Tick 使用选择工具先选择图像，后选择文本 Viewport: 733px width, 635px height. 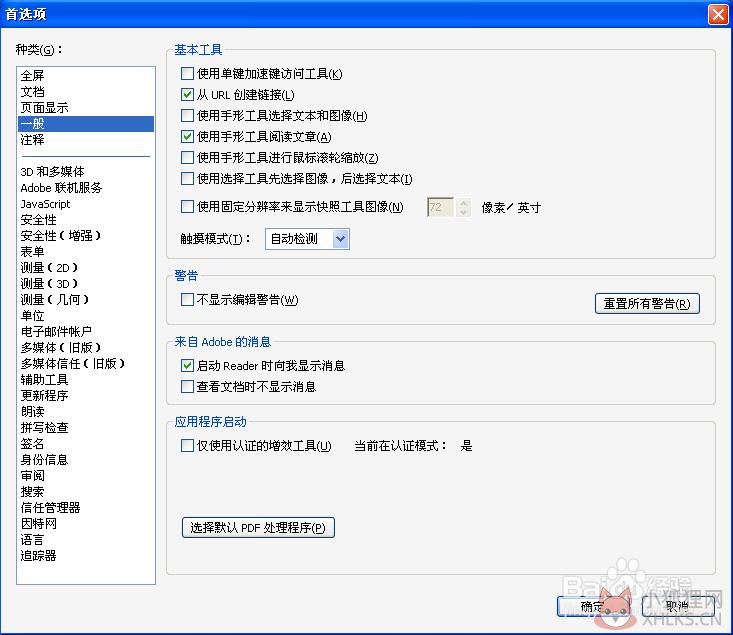pos(187,178)
